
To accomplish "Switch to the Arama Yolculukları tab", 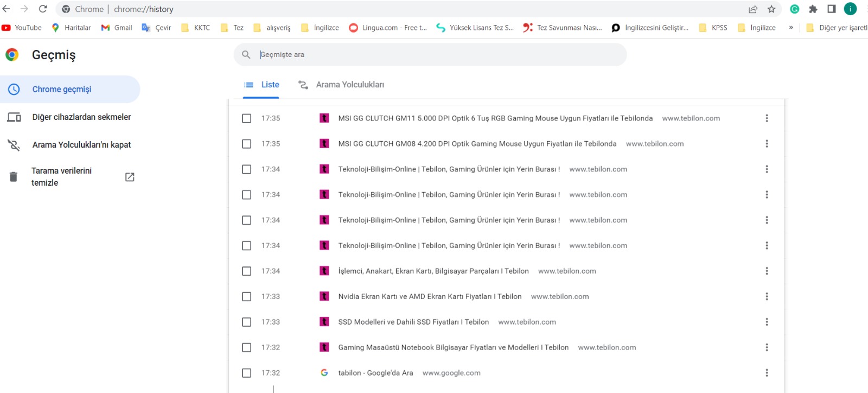I will tap(341, 85).
